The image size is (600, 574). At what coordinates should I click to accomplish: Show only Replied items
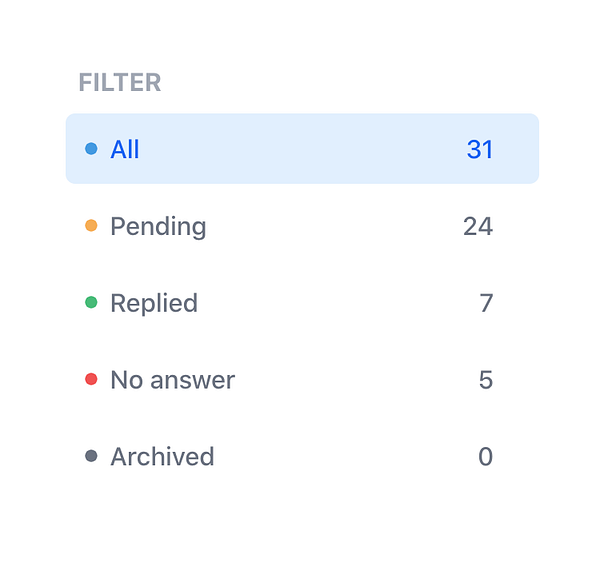coord(154,303)
